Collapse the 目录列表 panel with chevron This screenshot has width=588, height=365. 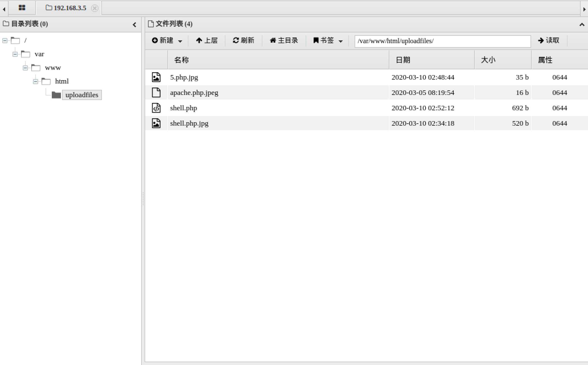[x=135, y=25]
